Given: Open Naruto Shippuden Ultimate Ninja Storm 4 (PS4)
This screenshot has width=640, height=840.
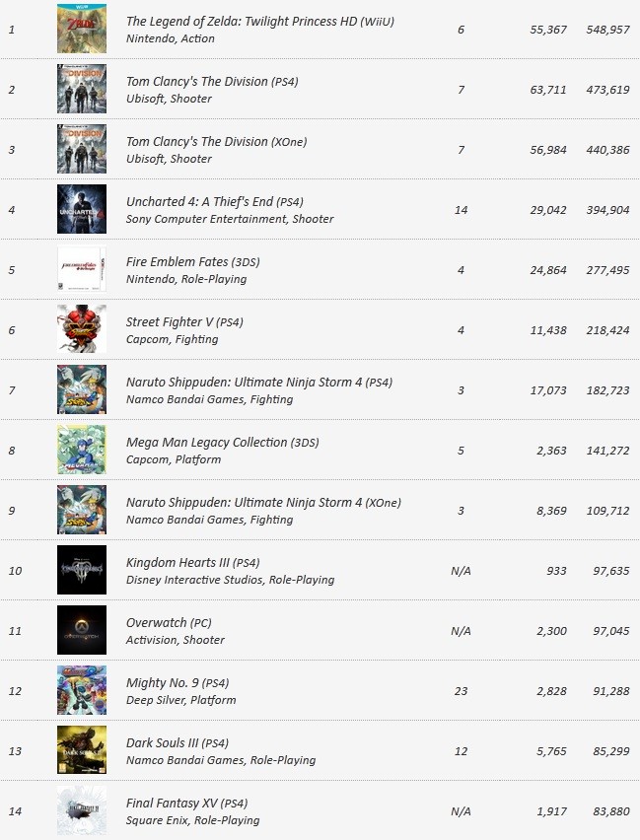Looking at the screenshot, I should (x=259, y=383).
